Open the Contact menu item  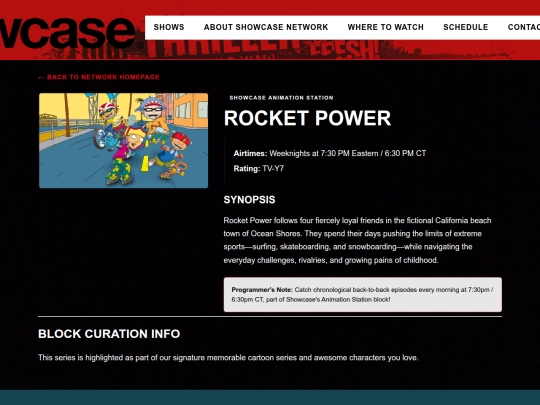click(x=523, y=27)
